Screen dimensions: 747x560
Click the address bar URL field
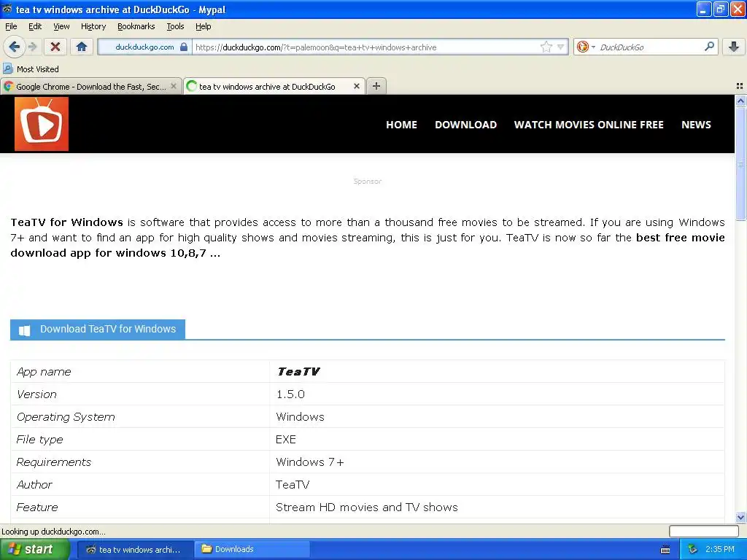point(367,47)
